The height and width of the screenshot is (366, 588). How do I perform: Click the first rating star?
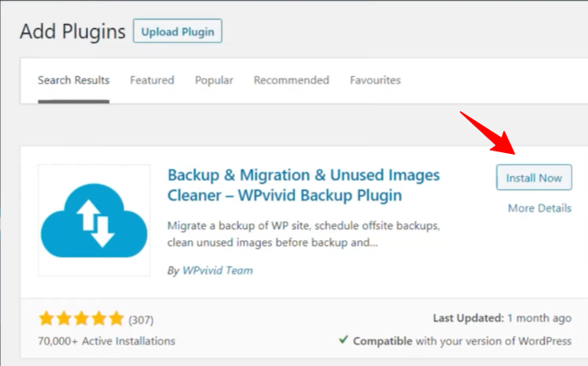point(47,320)
